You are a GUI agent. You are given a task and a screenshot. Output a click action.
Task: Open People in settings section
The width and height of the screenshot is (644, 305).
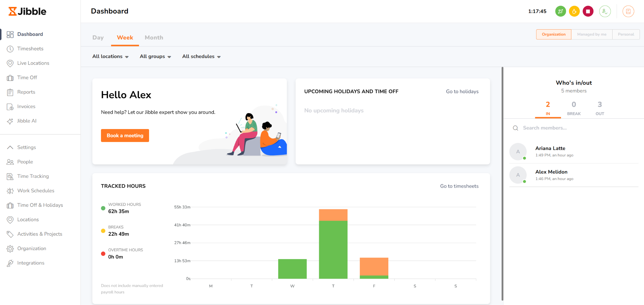click(x=25, y=162)
